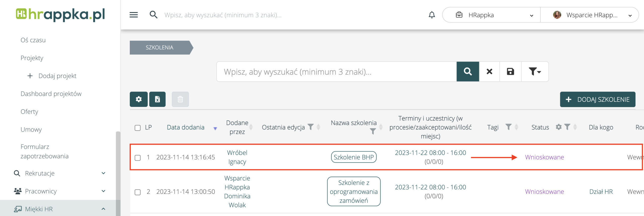The image size is (644, 216).
Task: Click 2023-11-14 13:00:50 date cell
Action: click(x=186, y=192)
